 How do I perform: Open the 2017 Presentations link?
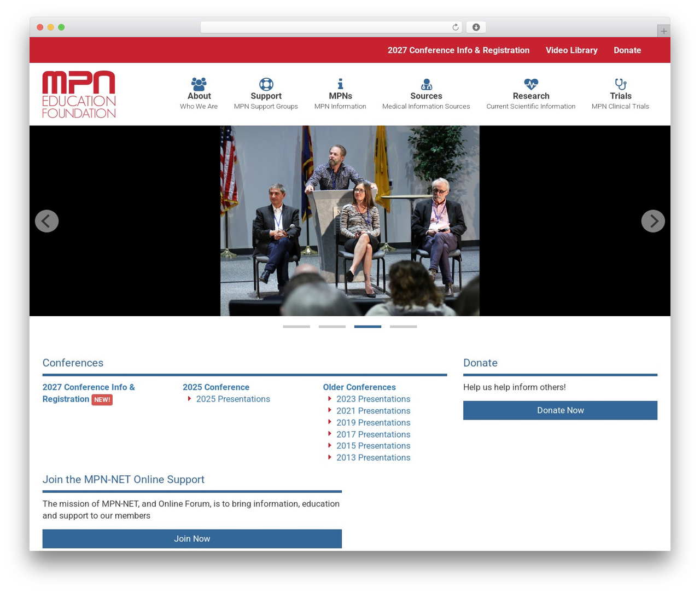click(x=373, y=434)
